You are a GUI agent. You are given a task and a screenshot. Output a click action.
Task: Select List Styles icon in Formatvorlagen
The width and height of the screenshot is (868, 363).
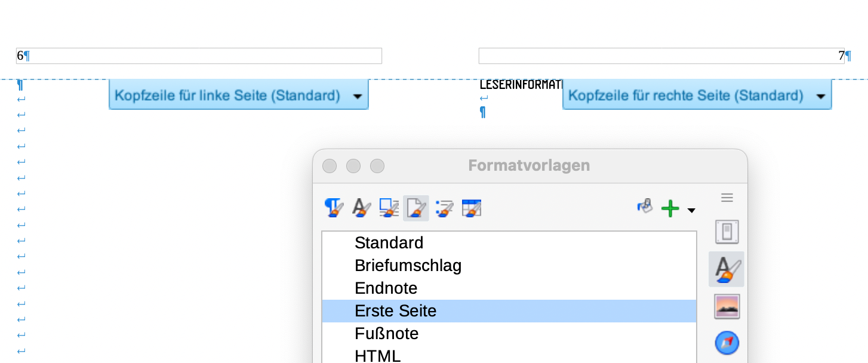[444, 208]
